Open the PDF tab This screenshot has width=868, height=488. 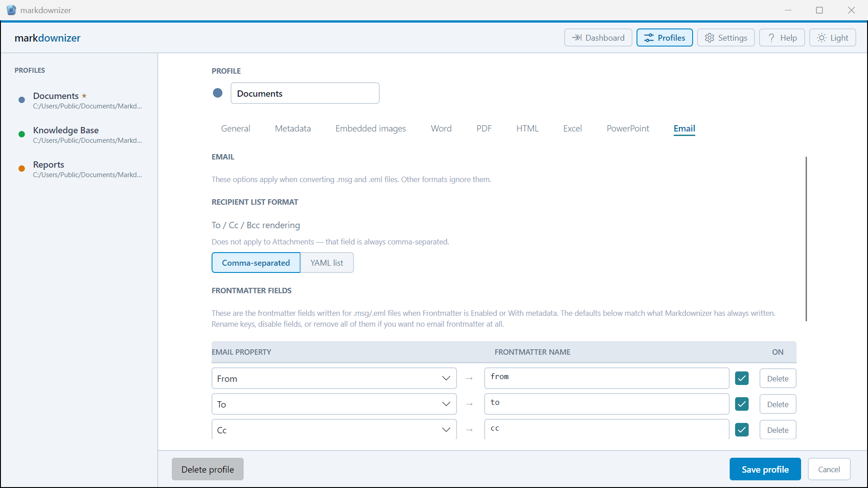(484, 128)
